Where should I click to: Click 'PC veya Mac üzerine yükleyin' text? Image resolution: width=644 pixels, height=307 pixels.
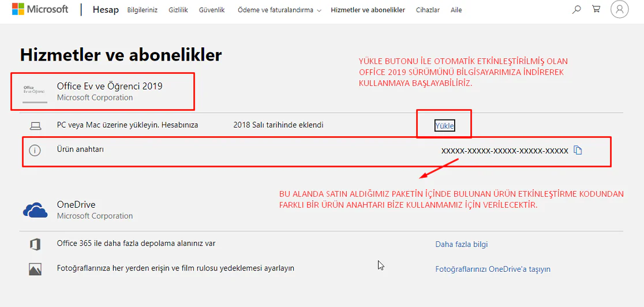point(128,125)
